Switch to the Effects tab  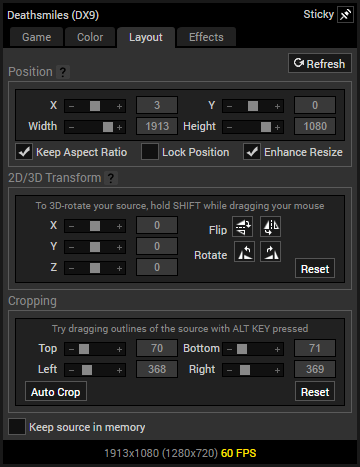206,37
